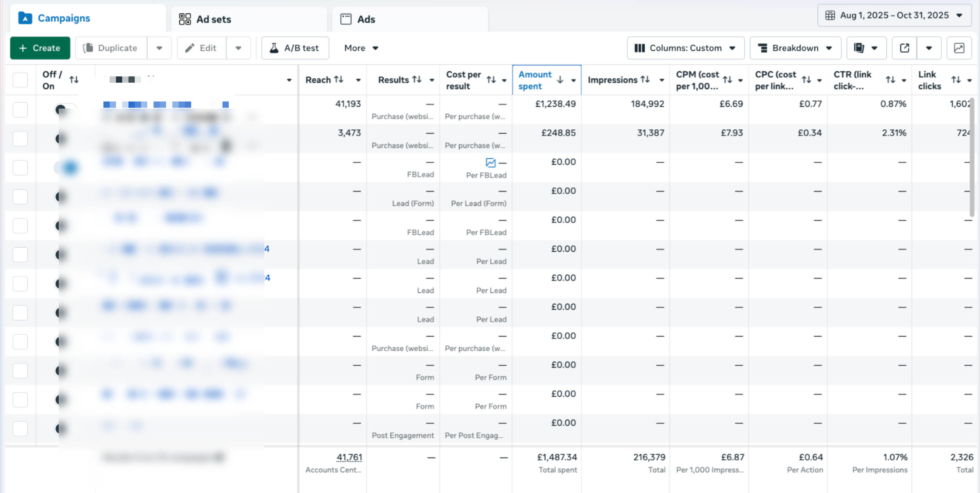Screen dimensions: 980x493
Task: Select the checkbox for the Post Engagement row
Action: click(x=20, y=429)
